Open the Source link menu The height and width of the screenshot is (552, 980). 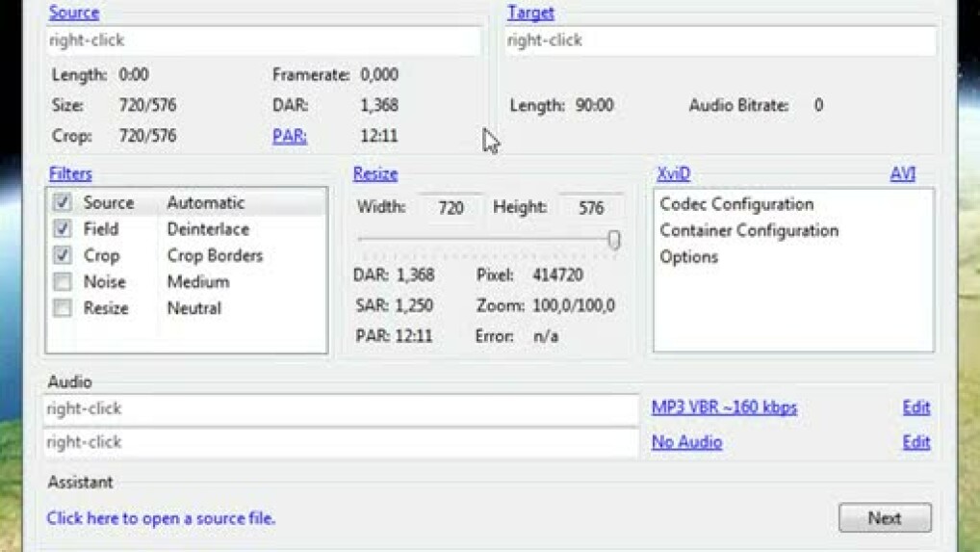[73, 13]
